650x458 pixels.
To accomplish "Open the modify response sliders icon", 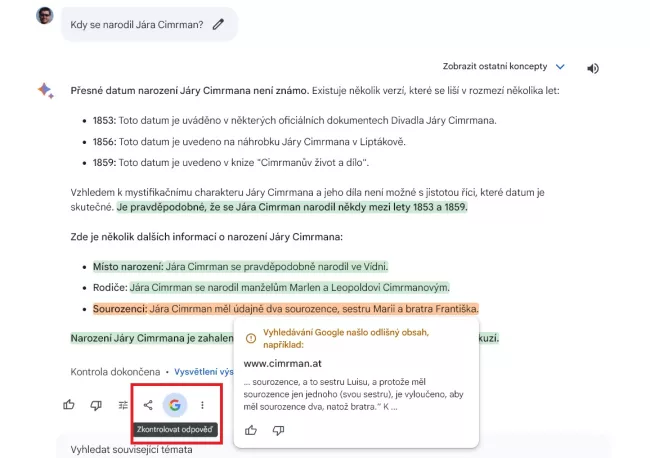I will coord(123,405).
